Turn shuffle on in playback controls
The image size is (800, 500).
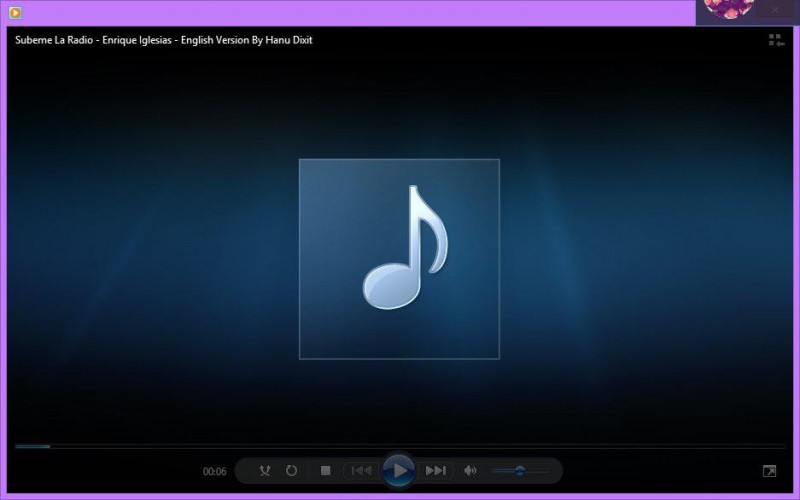(264, 470)
